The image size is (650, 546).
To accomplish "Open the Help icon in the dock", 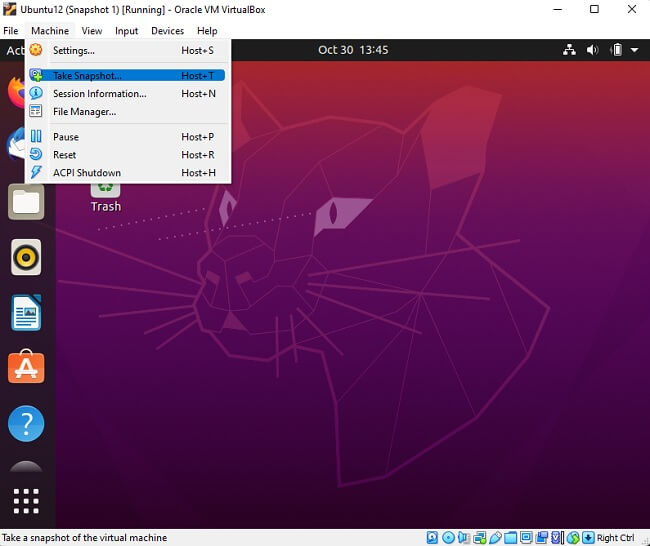I will click(26, 423).
